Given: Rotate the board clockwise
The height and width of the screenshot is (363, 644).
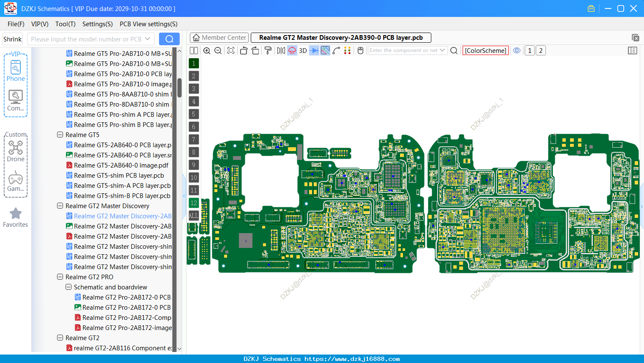Looking at the screenshot, I should pyautogui.click(x=255, y=50).
